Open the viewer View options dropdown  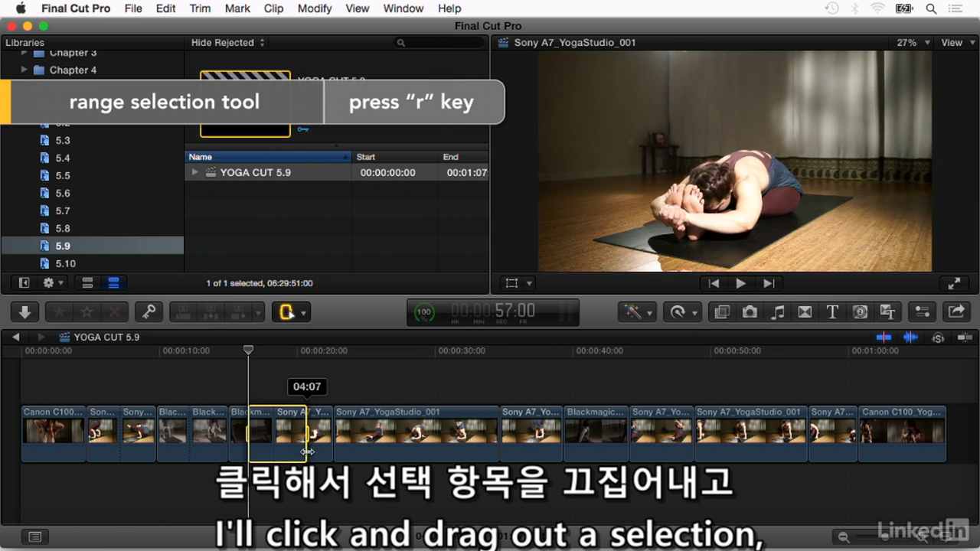click(957, 43)
